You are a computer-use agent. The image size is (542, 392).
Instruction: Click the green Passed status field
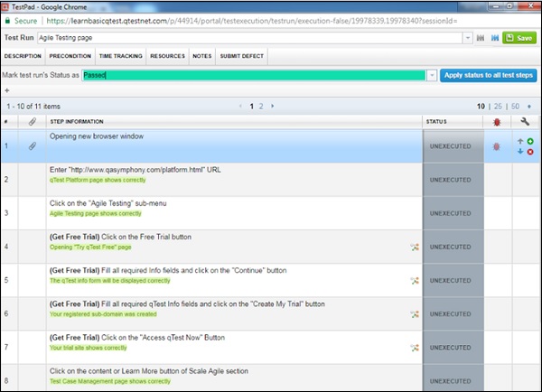pyautogui.click(x=254, y=75)
